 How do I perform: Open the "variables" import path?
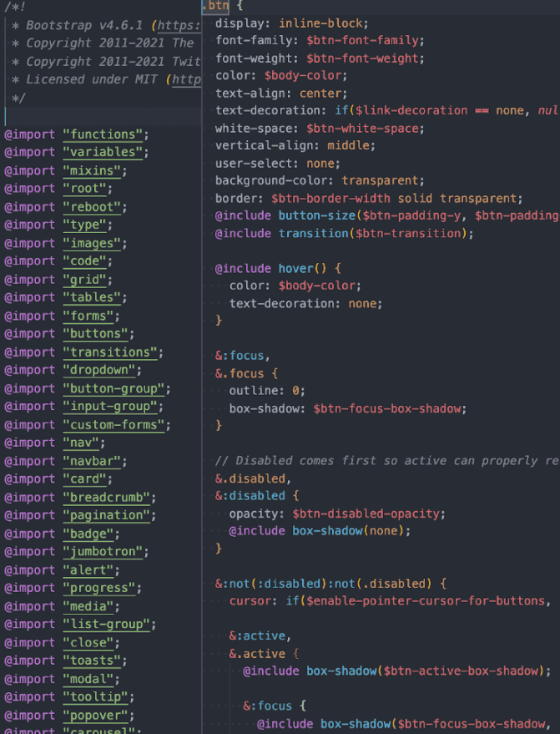(x=105, y=152)
